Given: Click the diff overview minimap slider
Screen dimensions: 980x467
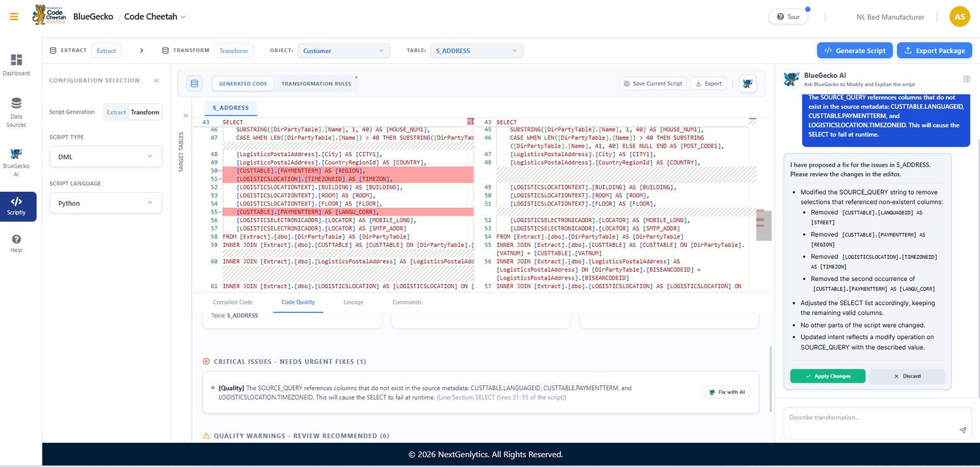Looking at the screenshot, I should pos(764,225).
